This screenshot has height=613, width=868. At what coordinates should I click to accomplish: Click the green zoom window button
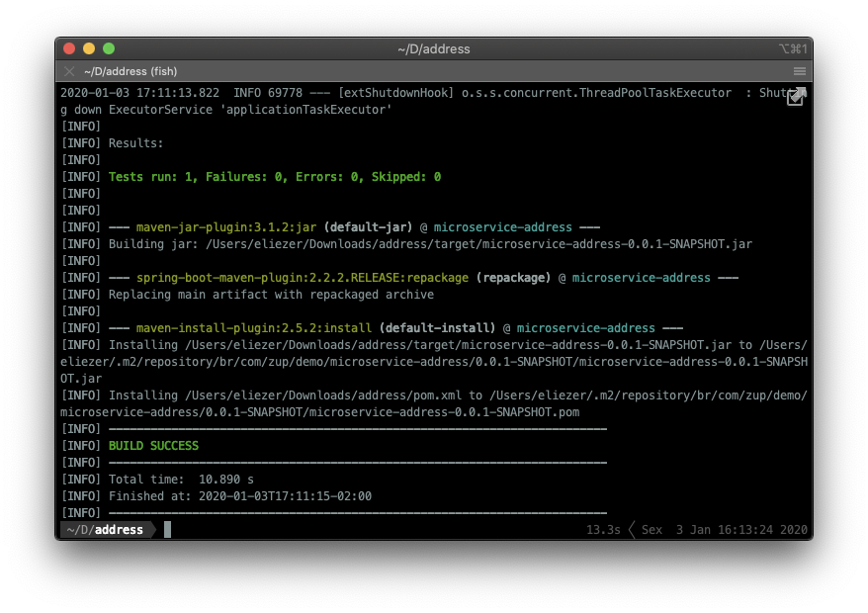click(x=109, y=48)
